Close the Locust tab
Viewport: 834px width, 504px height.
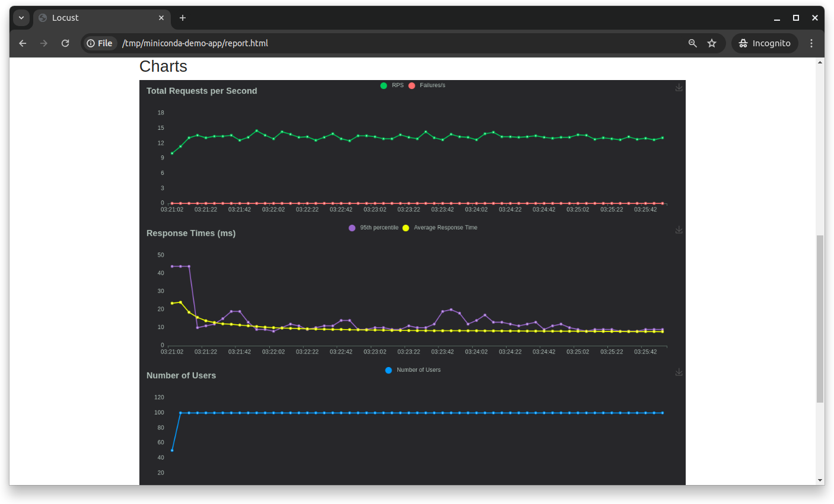click(161, 18)
